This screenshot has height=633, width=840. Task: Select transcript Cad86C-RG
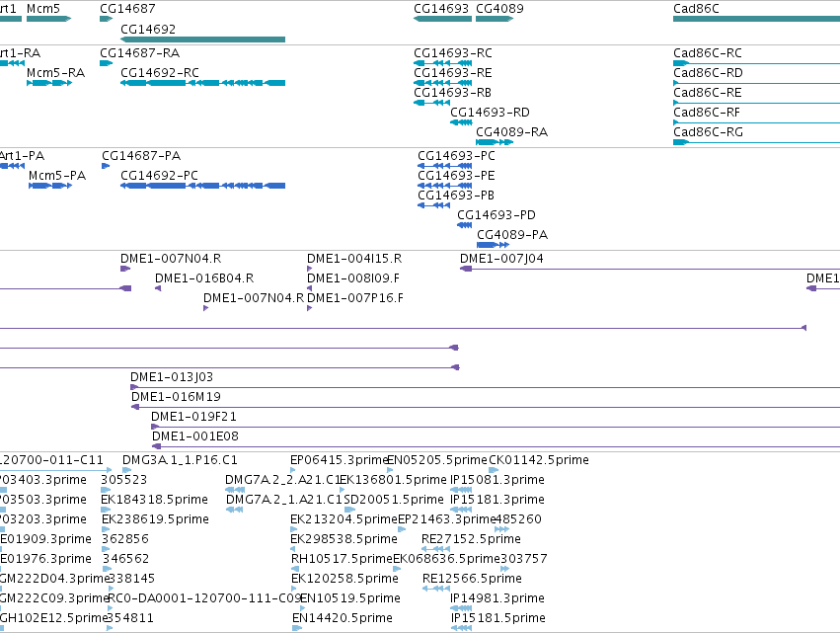(756, 142)
